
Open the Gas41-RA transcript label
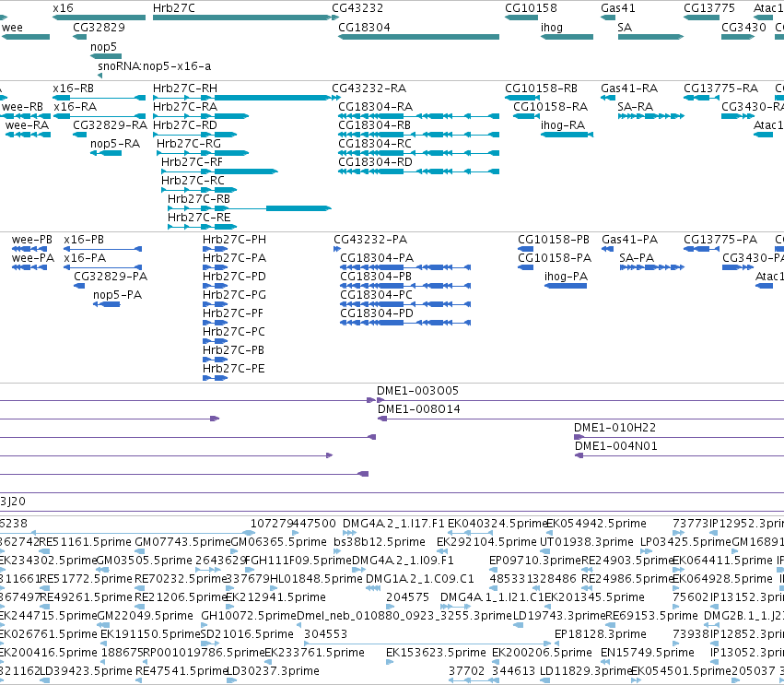coord(629,89)
